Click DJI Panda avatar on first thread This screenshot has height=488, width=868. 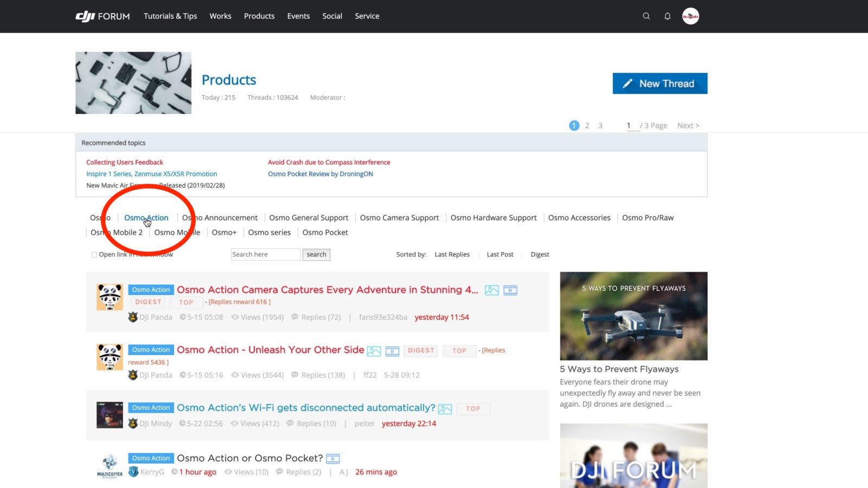pos(110,297)
